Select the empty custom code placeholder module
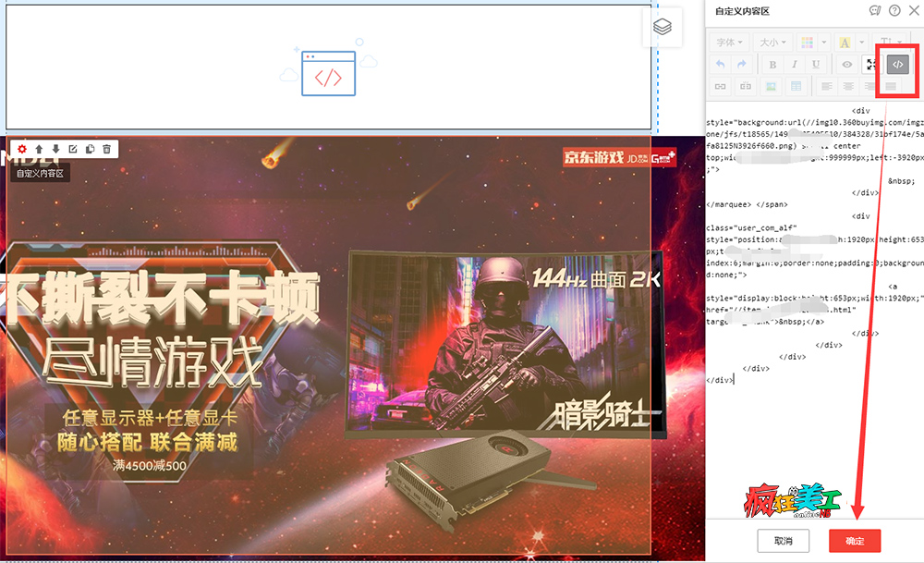 (328, 67)
